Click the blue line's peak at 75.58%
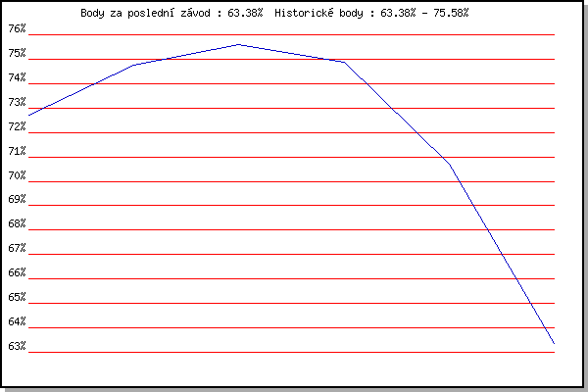Viewport: 588px width, 392px height. tap(239, 45)
